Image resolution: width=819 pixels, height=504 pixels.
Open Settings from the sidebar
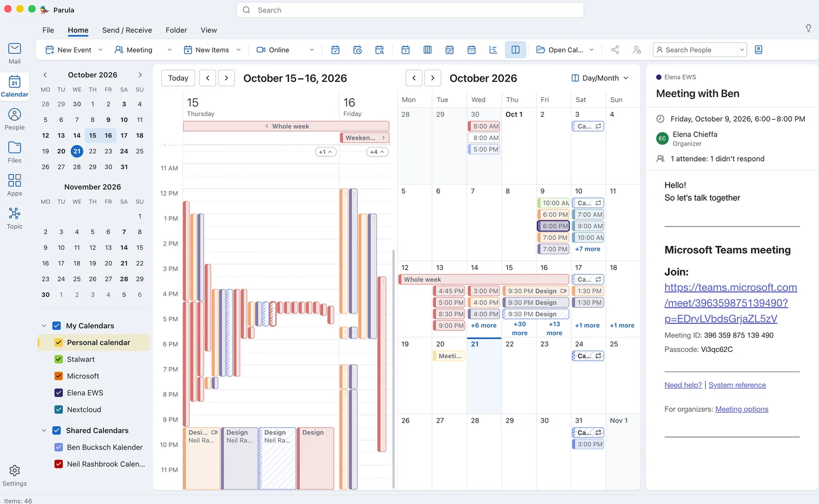point(14,475)
